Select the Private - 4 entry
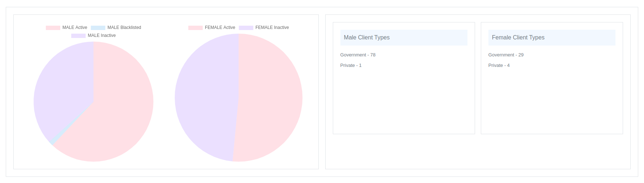Image resolution: width=644 pixels, height=183 pixels. 499,65
